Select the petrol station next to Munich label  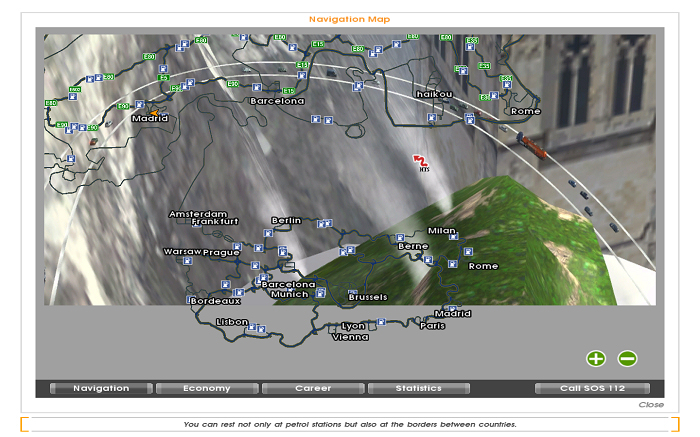320,293
